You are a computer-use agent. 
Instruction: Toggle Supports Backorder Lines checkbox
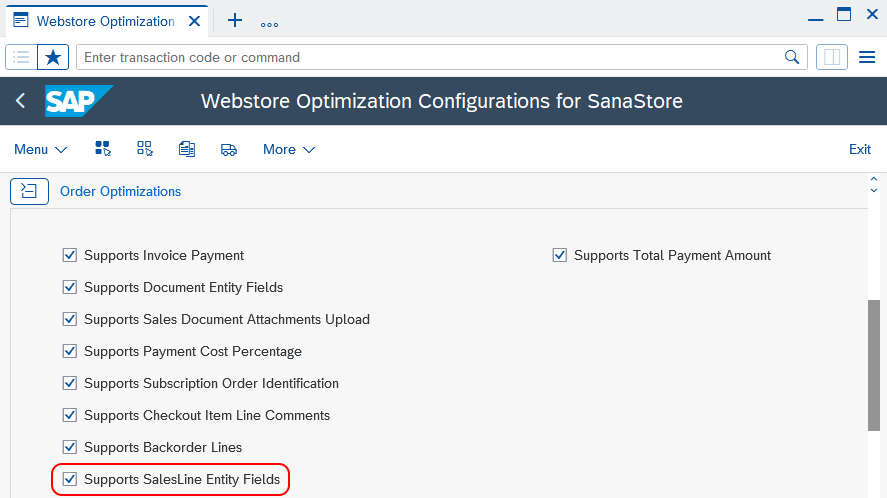pyautogui.click(x=70, y=447)
